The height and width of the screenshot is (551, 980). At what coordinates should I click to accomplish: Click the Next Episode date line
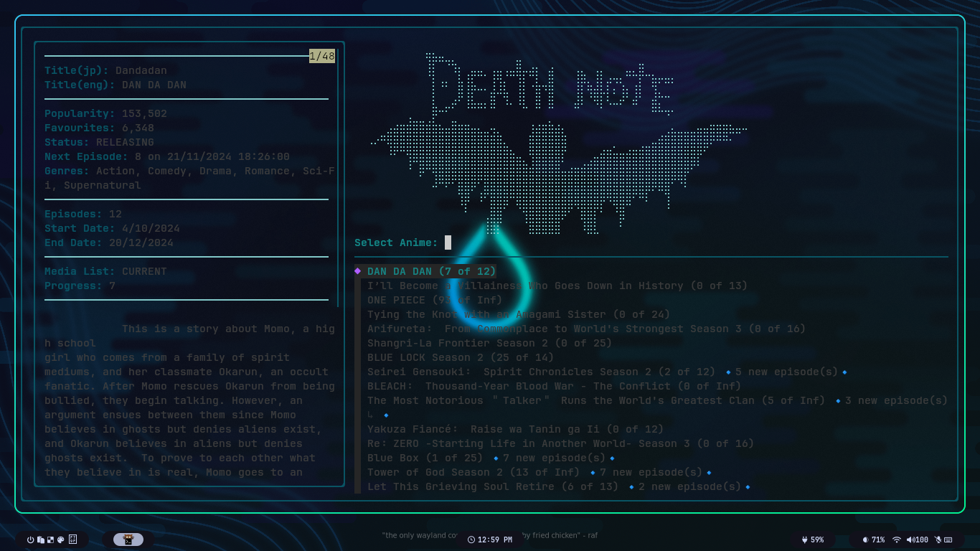[166, 156]
